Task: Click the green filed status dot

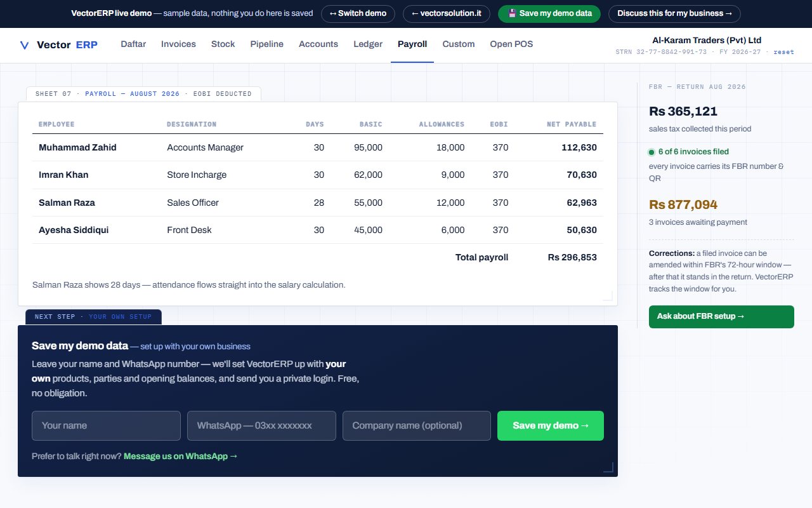Action: (x=652, y=152)
